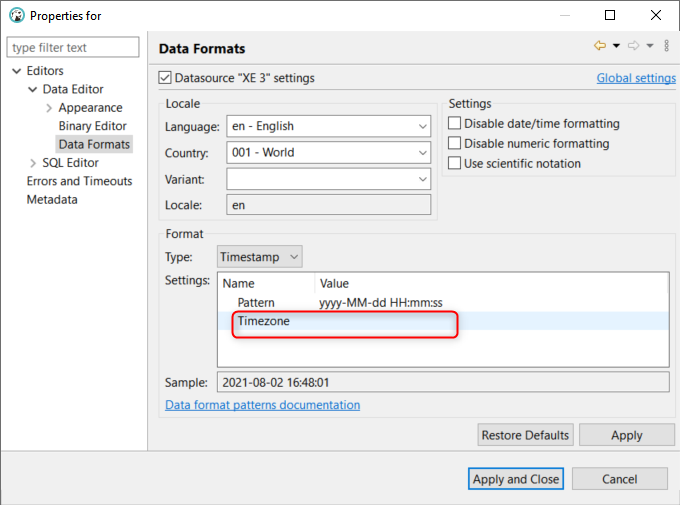Screen dimensions: 680x505
Task: Select Errors and Timeouts page
Action: click(x=79, y=181)
